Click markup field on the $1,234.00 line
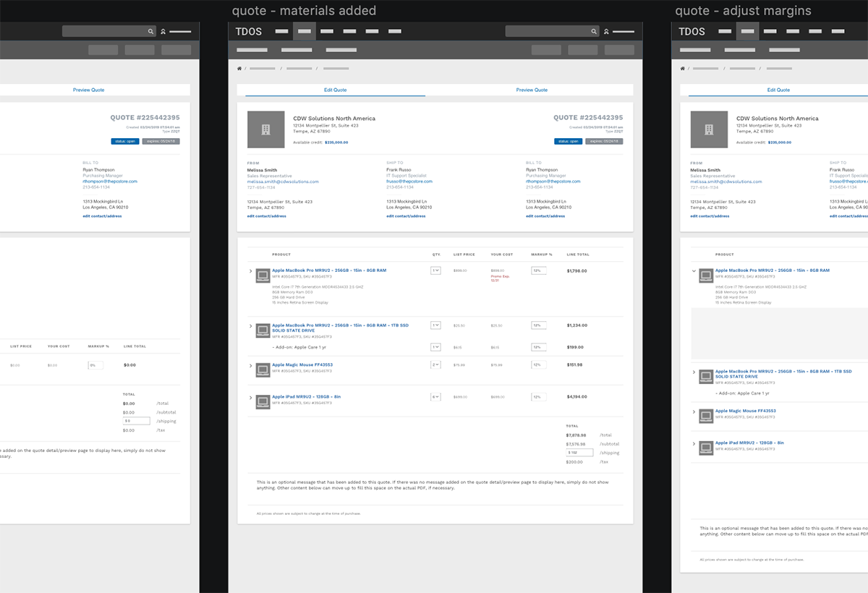The image size is (868, 593). (539, 325)
